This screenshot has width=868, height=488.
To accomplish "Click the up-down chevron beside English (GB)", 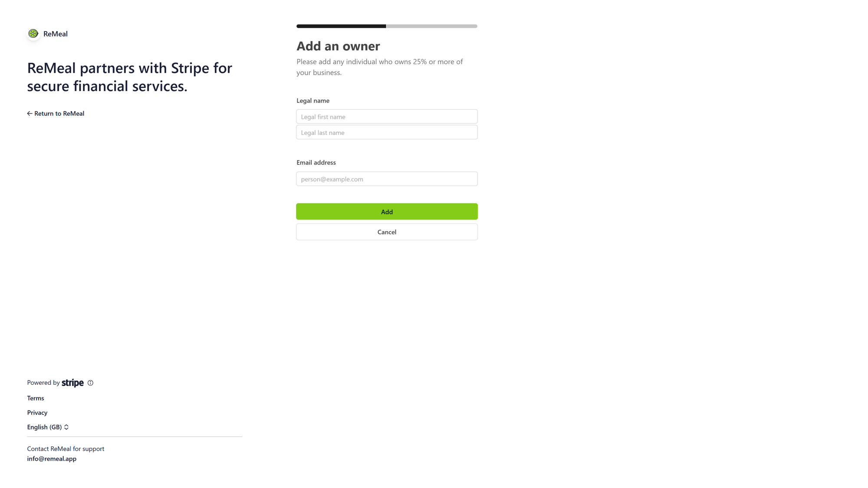I will tap(66, 427).
